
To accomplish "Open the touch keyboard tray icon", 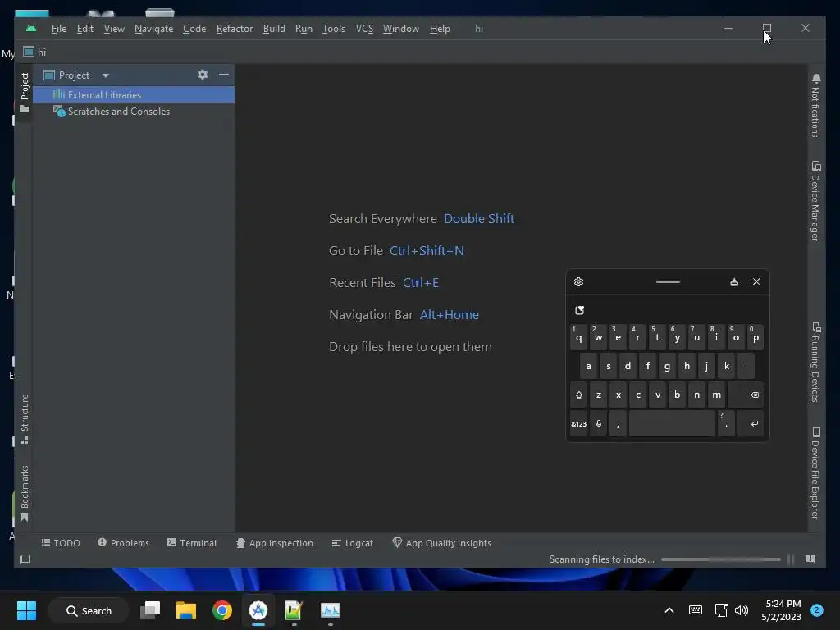I will click(x=696, y=610).
